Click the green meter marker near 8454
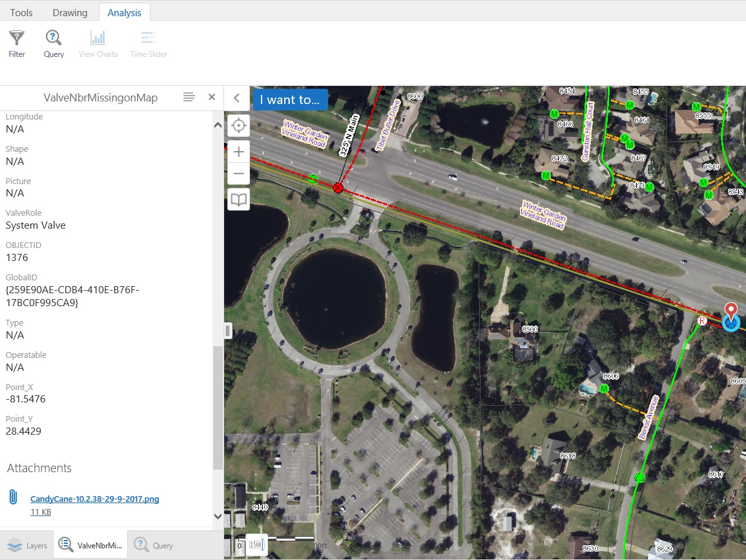Image resolution: width=746 pixels, height=560 pixels. tap(554, 114)
